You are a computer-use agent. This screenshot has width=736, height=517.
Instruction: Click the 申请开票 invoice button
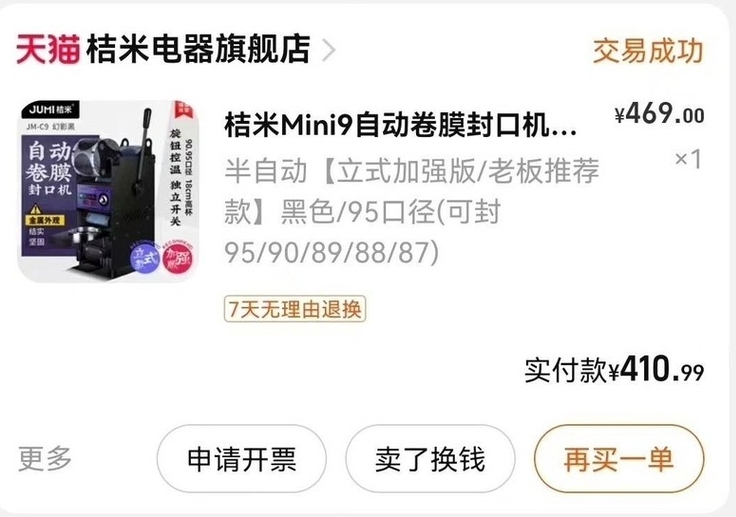pos(241,459)
